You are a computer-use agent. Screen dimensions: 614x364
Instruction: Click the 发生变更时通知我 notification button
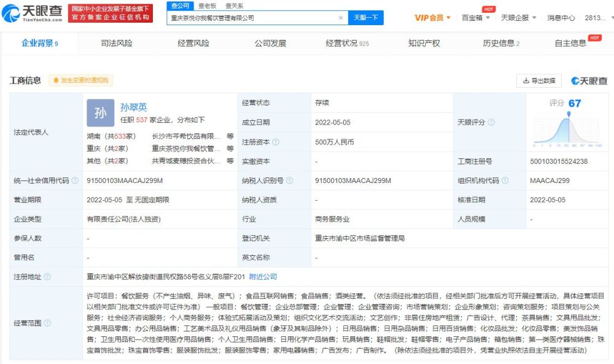(81, 80)
